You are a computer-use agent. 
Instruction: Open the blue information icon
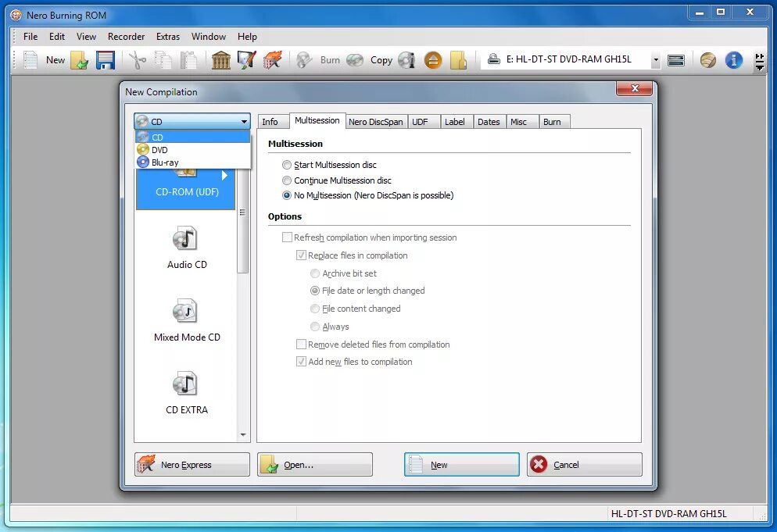[x=733, y=60]
